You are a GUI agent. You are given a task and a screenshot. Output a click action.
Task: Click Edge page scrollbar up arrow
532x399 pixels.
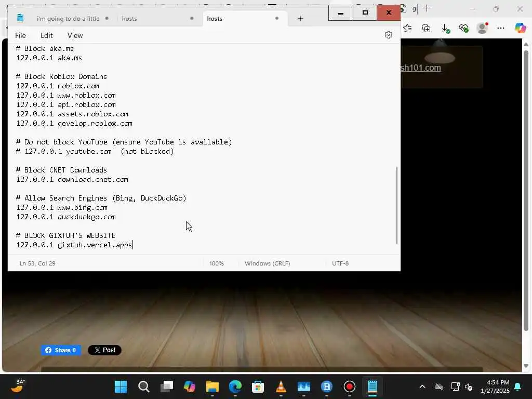pos(526,45)
